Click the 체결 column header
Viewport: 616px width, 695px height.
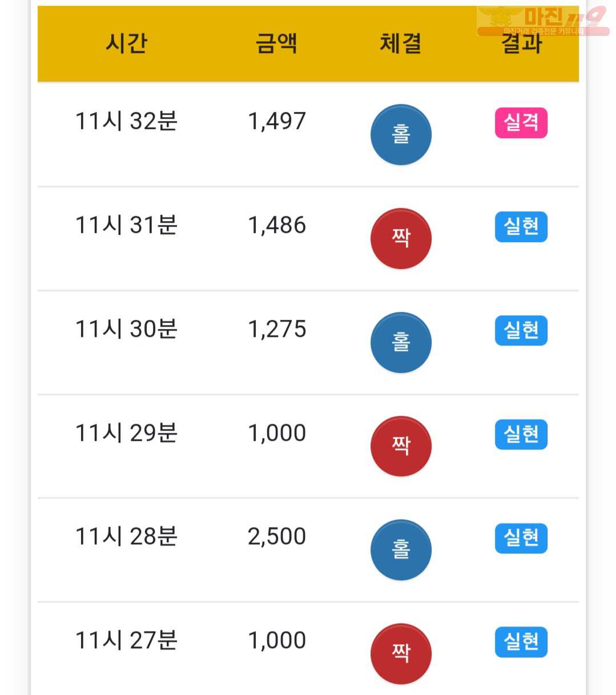click(401, 43)
